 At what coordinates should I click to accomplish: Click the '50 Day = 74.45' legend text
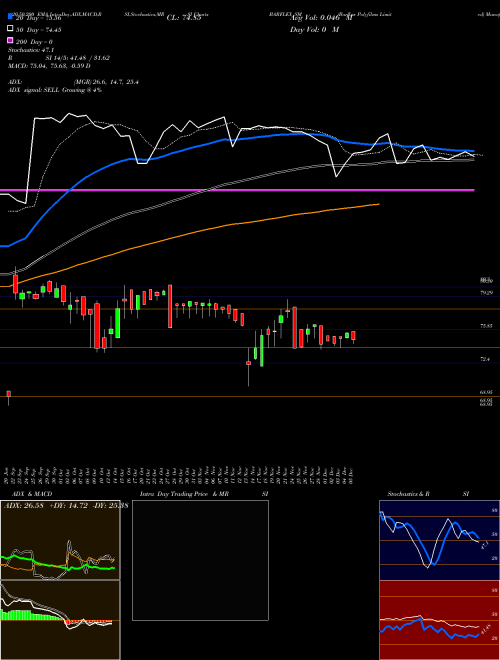click(38, 30)
